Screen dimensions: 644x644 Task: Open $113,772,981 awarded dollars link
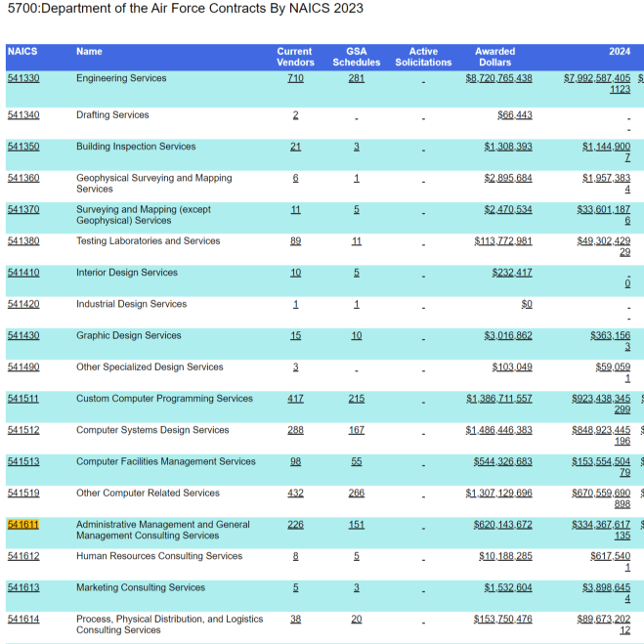(x=503, y=241)
